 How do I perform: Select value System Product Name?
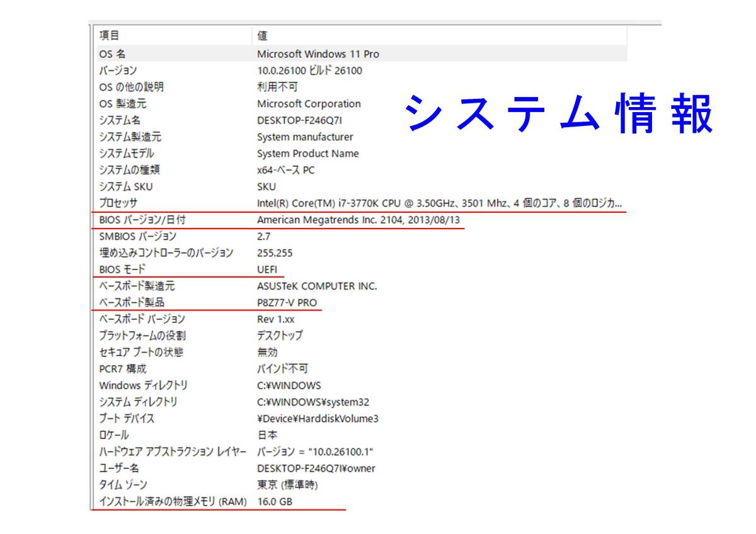(x=307, y=154)
